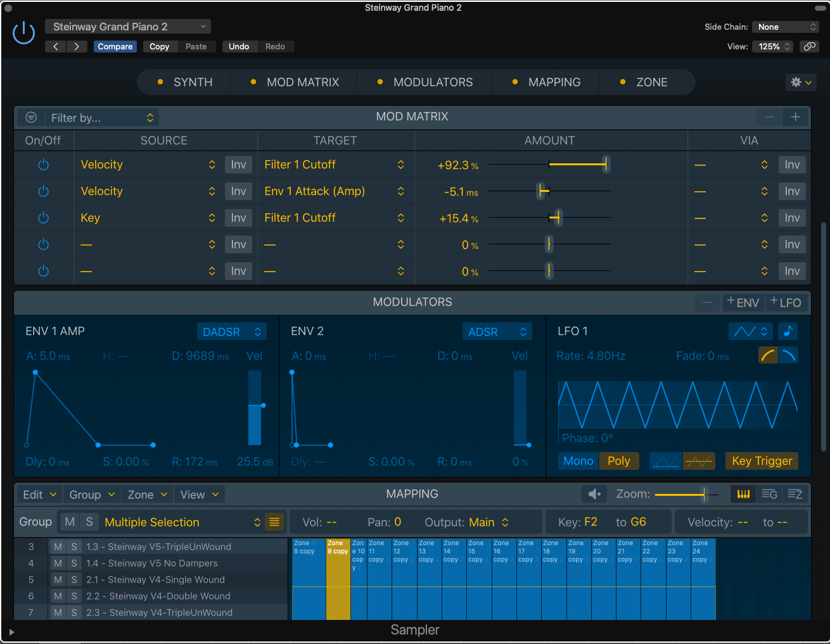Change the View size 125% dropdown
830x644 pixels.
click(x=772, y=46)
